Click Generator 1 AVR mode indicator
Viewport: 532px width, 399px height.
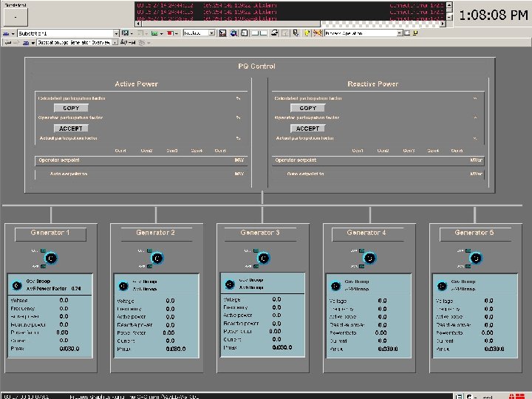click(43, 266)
